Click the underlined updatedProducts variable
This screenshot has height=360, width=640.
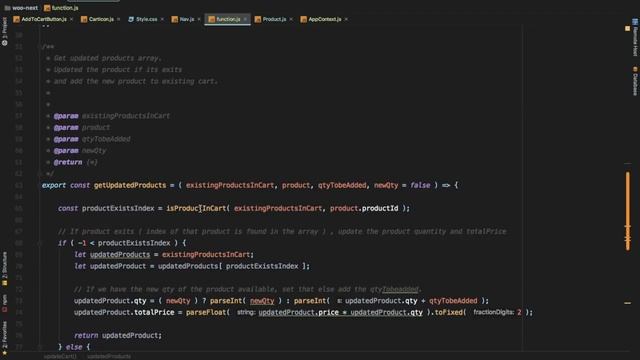coord(120,255)
